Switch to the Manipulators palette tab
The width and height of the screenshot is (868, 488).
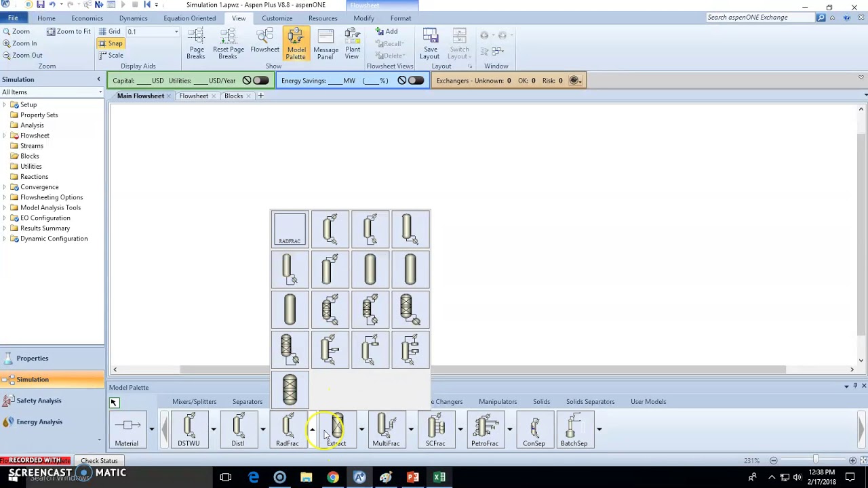[x=498, y=402]
